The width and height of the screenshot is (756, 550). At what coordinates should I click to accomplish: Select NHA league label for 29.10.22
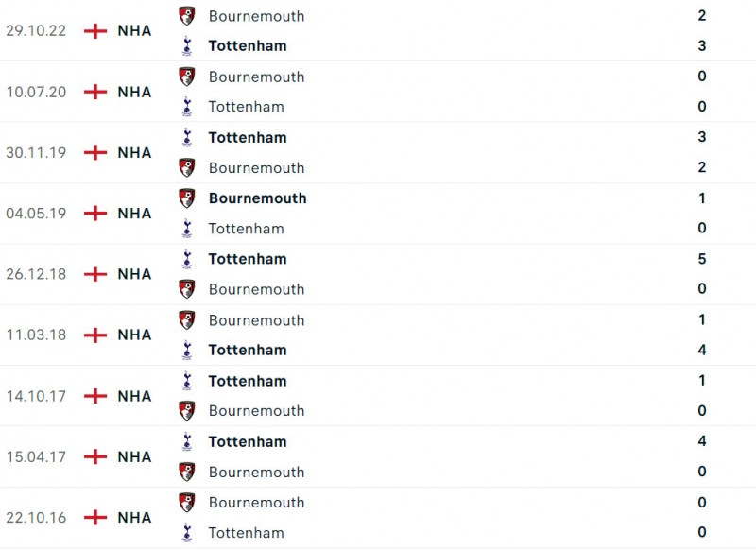pyautogui.click(x=134, y=31)
